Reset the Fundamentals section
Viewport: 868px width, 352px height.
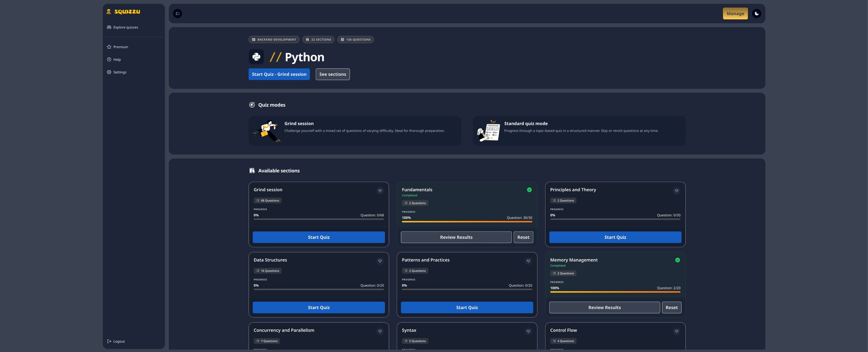pyautogui.click(x=523, y=237)
